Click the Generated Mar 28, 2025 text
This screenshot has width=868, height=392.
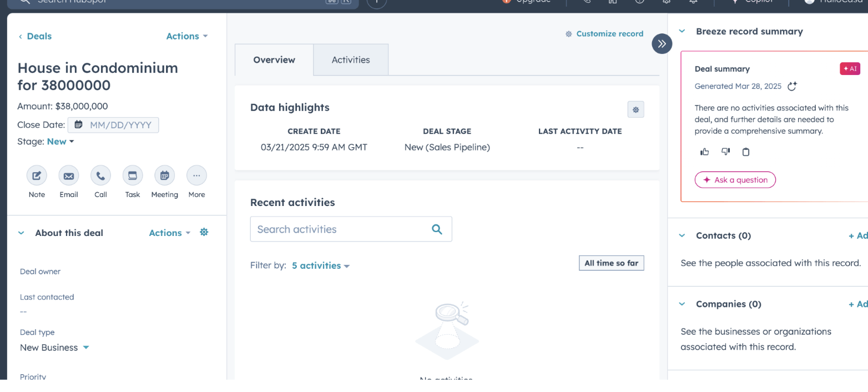(x=738, y=86)
